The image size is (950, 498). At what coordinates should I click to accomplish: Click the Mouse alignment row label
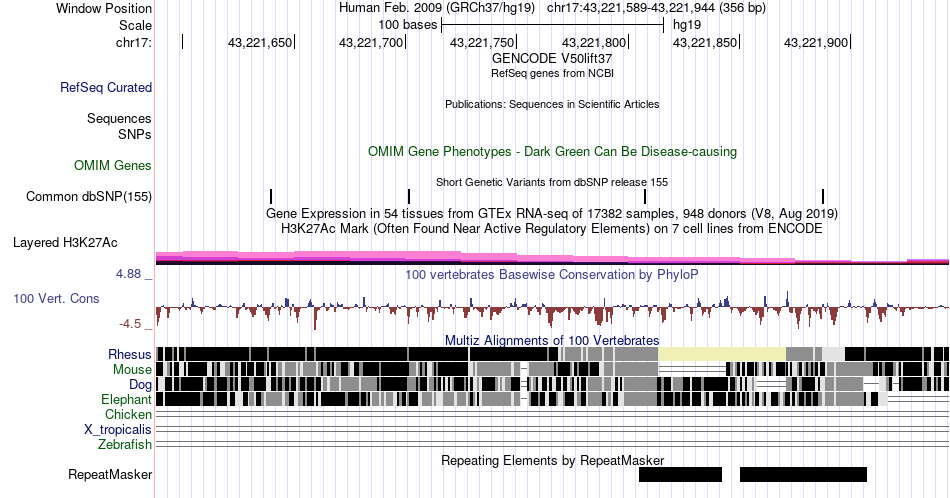tap(132, 370)
